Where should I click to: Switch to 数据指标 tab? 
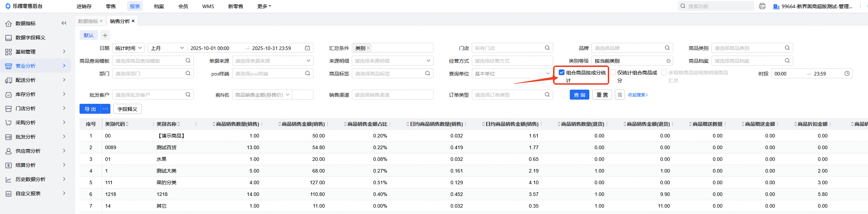point(88,21)
